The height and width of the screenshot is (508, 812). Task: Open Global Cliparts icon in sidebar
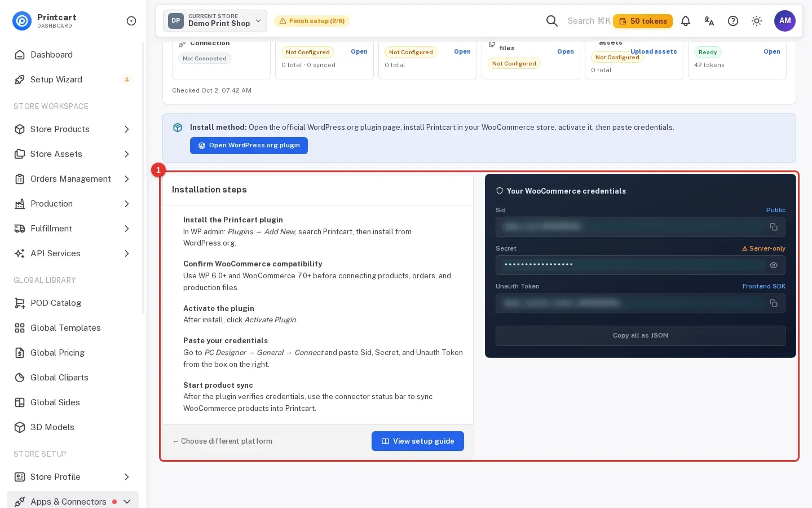20,378
